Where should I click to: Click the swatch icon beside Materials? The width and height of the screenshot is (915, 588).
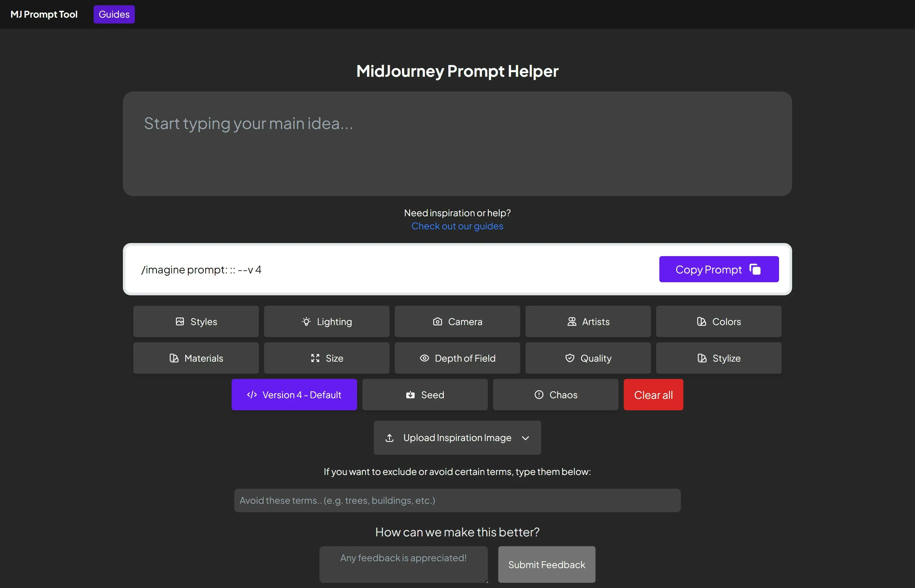pyautogui.click(x=174, y=358)
